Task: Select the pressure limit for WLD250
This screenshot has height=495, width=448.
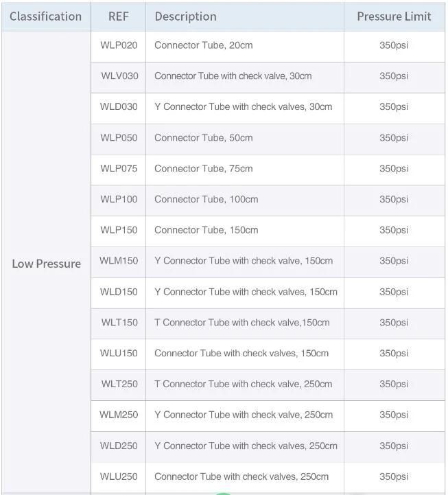Action: [394, 446]
